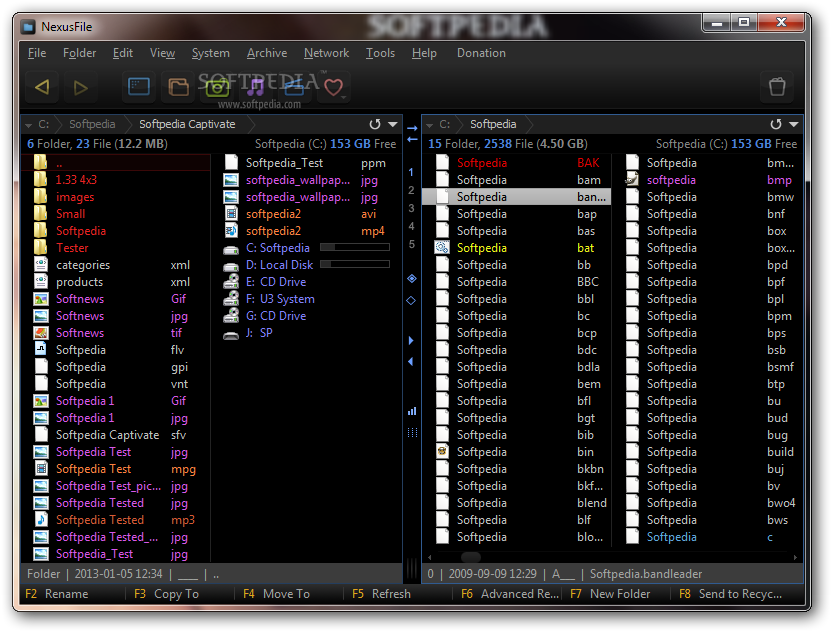Click the green camera toolbar icon

pos(217,87)
